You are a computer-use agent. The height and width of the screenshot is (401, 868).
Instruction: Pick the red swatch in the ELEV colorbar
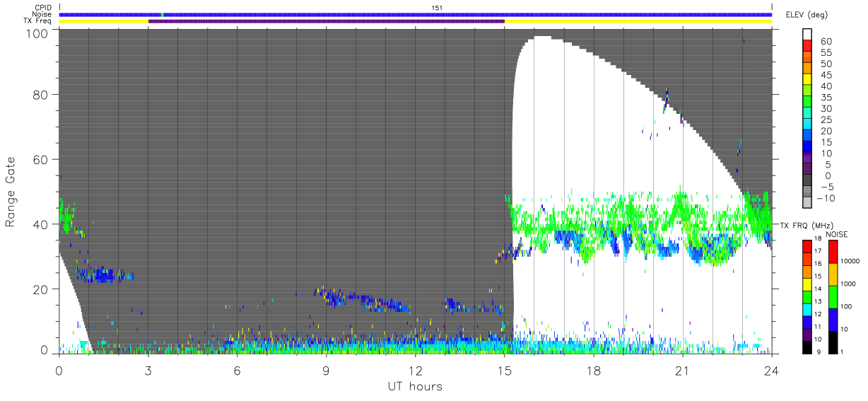(x=808, y=47)
